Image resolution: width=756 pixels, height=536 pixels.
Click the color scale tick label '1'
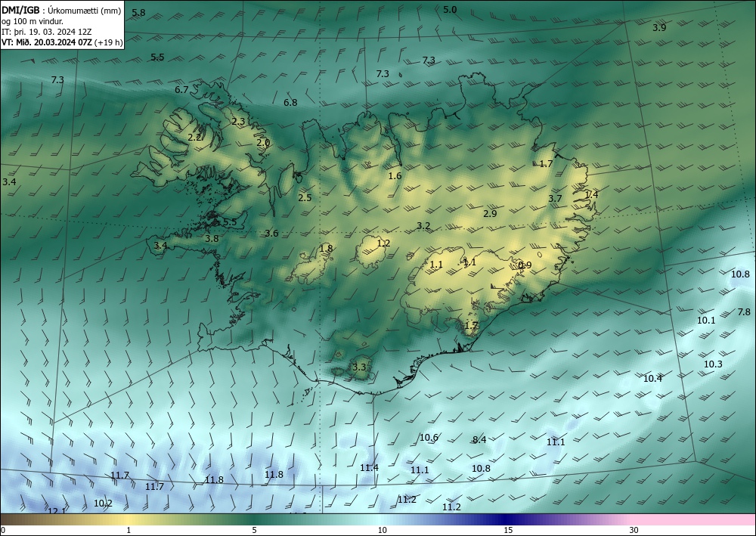click(x=129, y=530)
